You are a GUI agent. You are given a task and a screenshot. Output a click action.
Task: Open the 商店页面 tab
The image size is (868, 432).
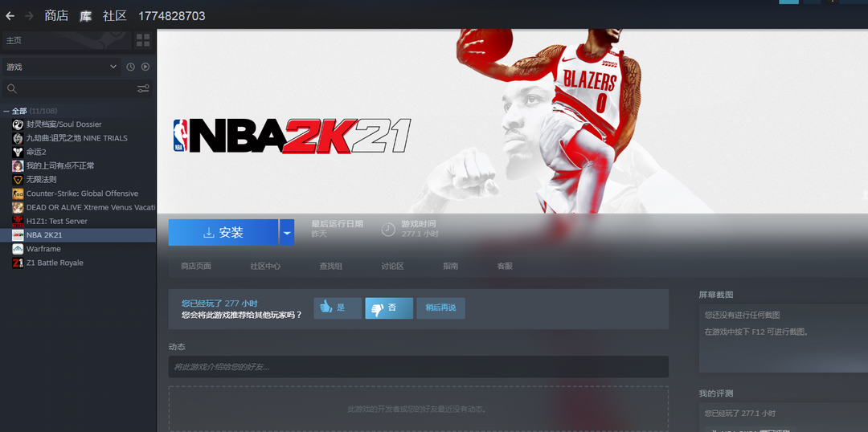(x=196, y=266)
